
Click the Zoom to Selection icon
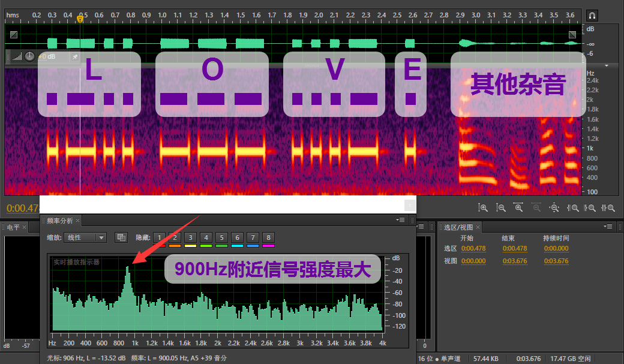point(608,207)
